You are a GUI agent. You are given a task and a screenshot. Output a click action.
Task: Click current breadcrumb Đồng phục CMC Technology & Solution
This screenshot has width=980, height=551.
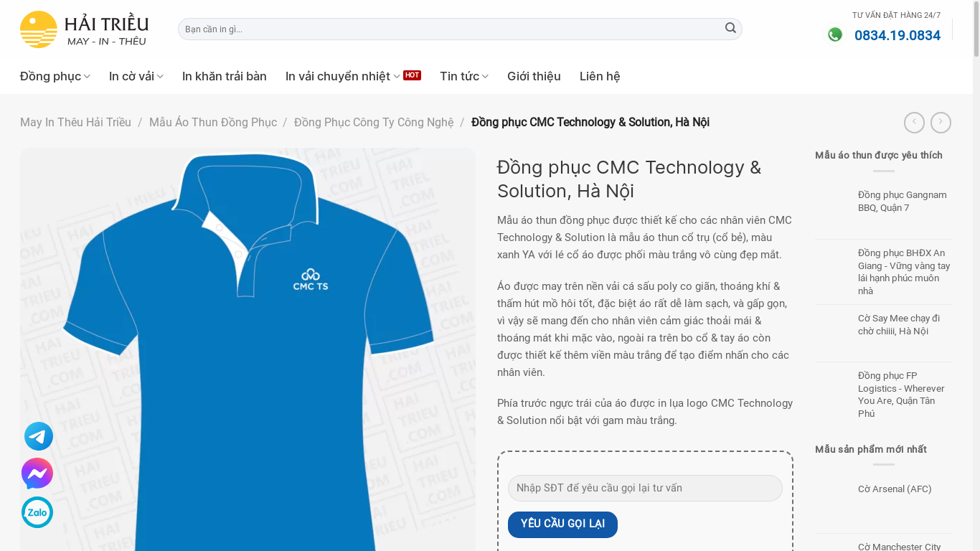tap(590, 122)
